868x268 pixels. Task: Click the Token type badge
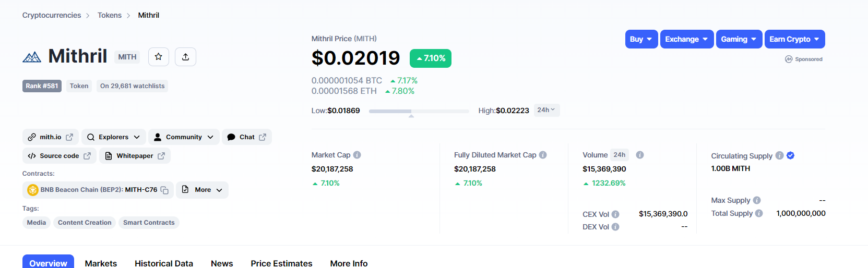[x=79, y=86]
